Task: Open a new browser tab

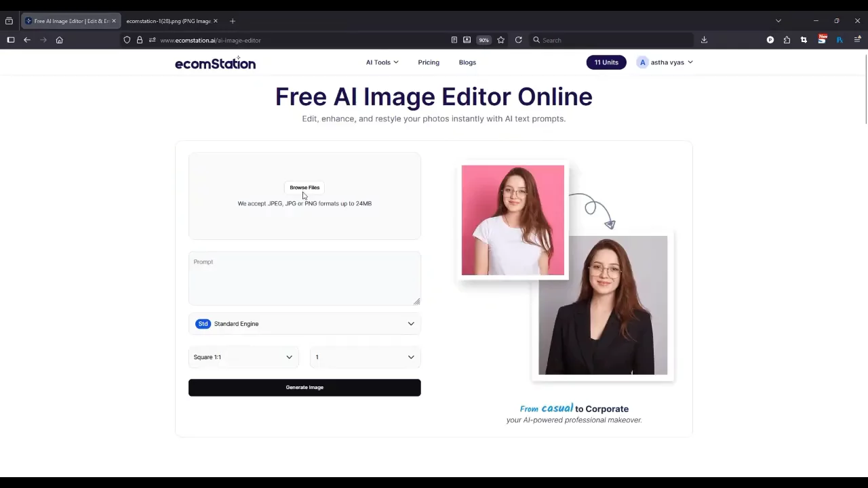Action: point(233,21)
